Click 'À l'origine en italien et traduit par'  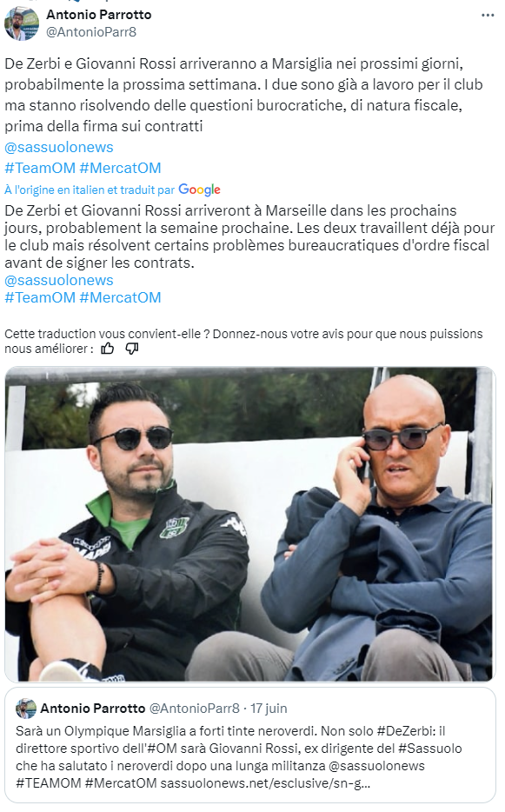click(x=90, y=190)
